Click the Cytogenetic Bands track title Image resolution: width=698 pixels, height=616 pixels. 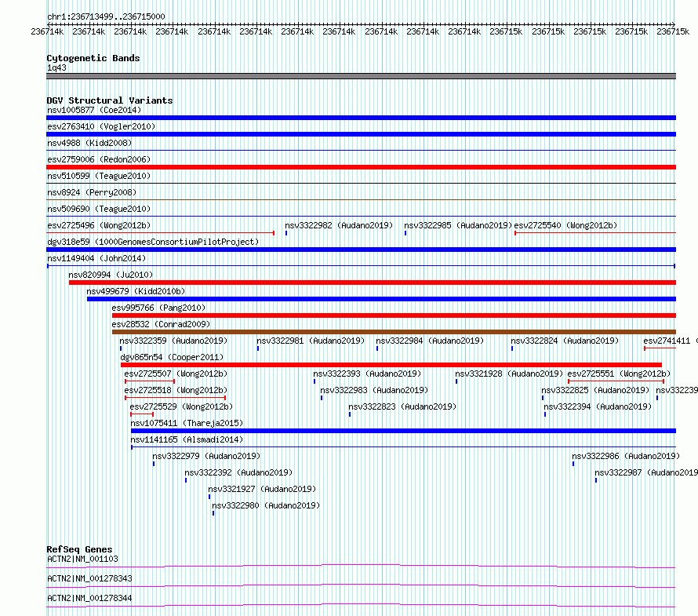93,58
